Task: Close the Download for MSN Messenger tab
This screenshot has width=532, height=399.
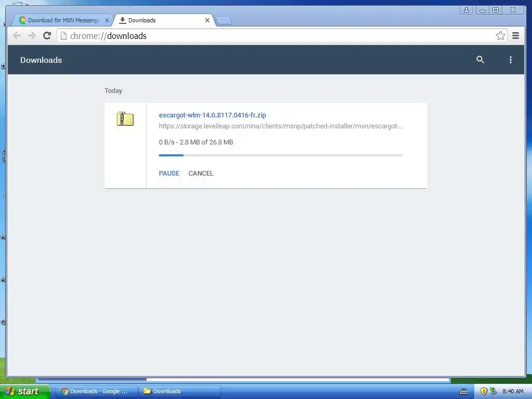Action: coord(107,20)
